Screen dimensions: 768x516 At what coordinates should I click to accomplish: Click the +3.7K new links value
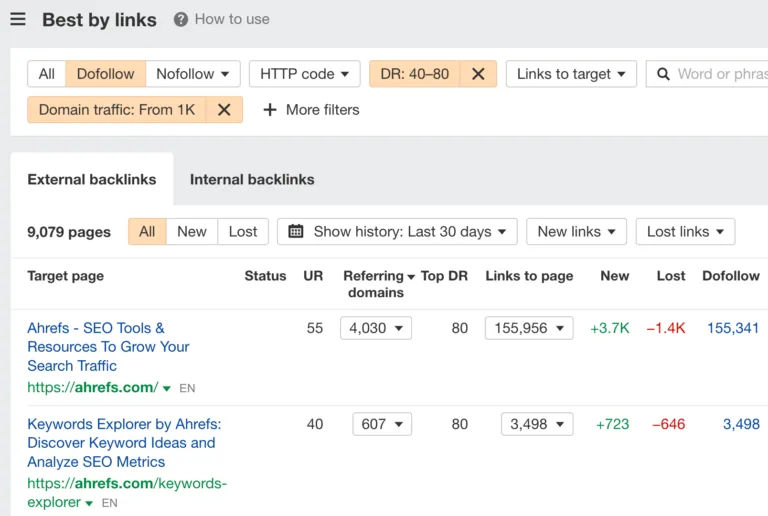(x=610, y=328)
